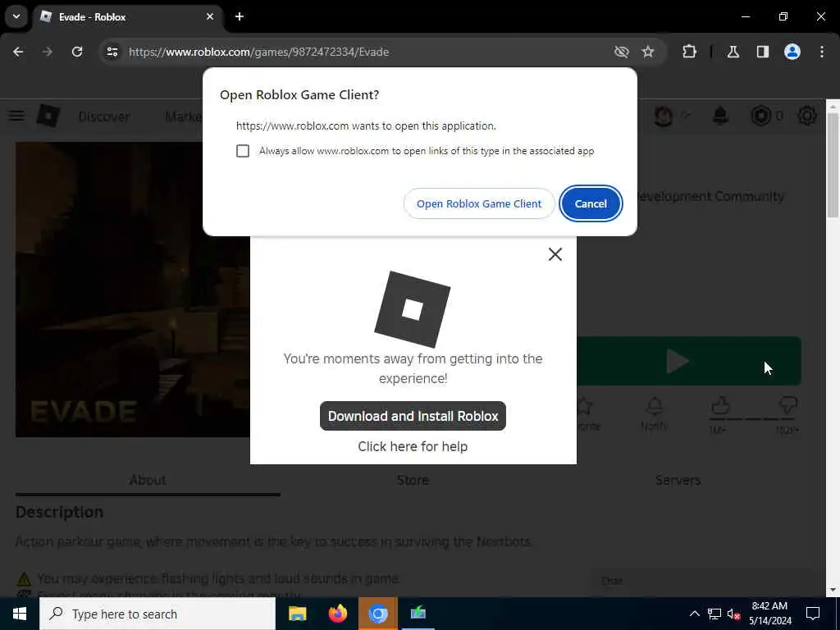Image resolution: width=840 pixels, height=630 pixels.
Task: Switch to the Servers tab
Action: tap(678, 480)
